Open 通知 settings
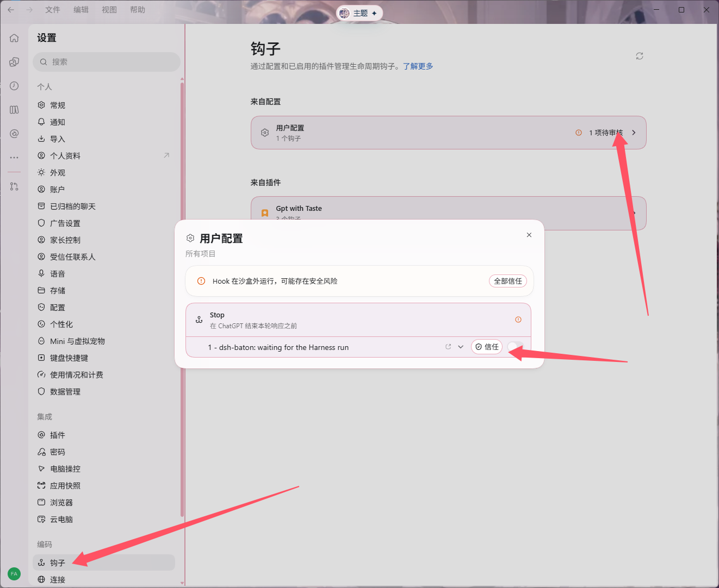719x588 pixels. [x=104, y=122]
